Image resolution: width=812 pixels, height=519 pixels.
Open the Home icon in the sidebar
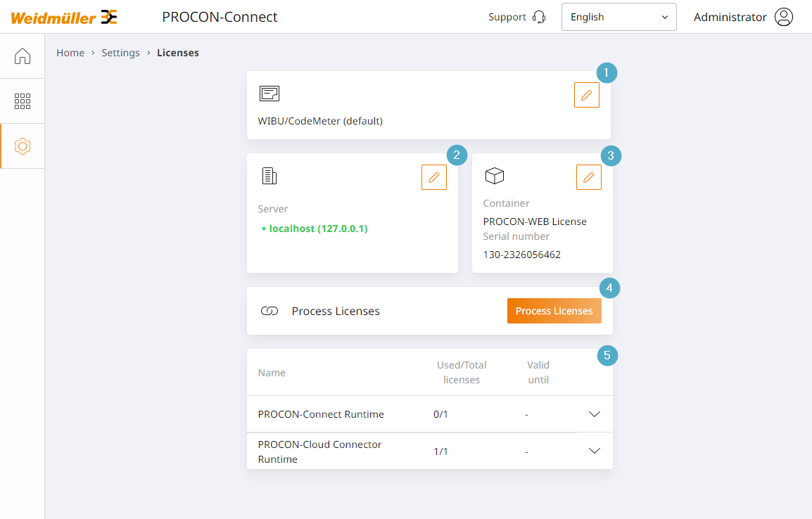point(23,56)
